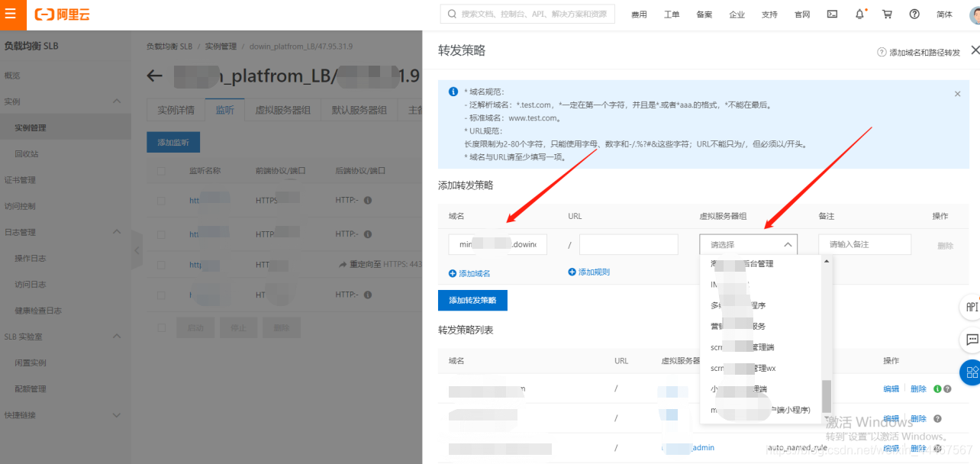Screen dimensions: 980x464
Task: Select the dropdown option ending in 管理wx
Action: [760, 368]
